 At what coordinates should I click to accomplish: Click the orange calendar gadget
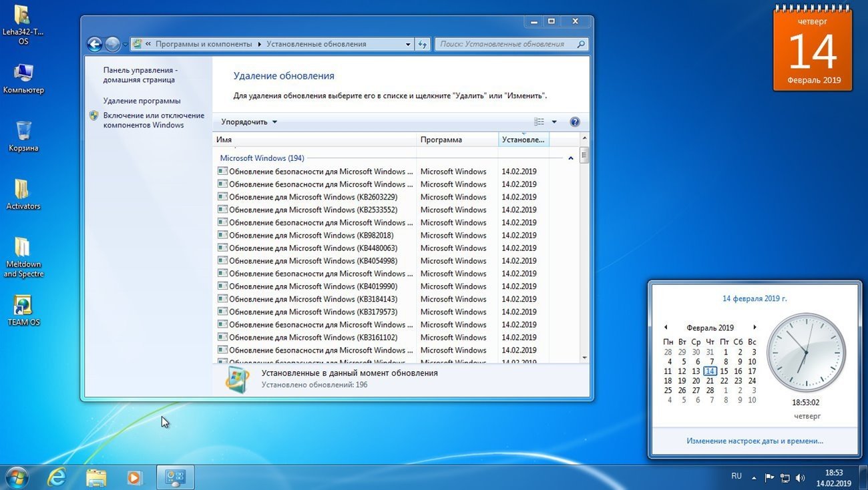pos(814,49)
